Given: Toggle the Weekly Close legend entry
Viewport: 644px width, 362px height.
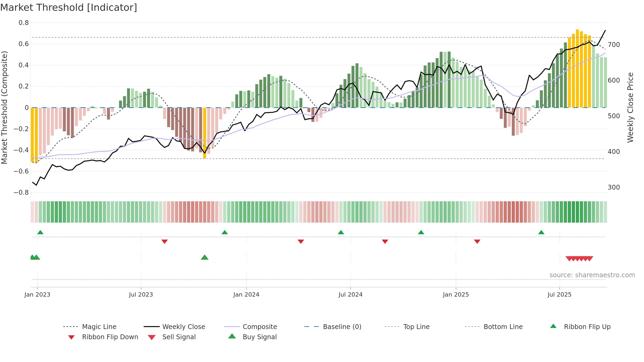Looking at the screenshot, I should 174,327.
